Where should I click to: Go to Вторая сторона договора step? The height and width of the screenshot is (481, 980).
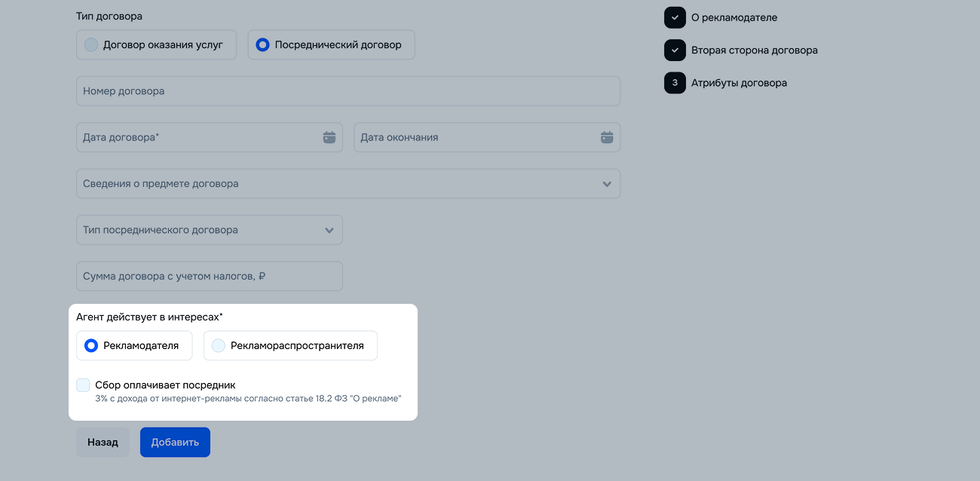click(x=754, y=51)
